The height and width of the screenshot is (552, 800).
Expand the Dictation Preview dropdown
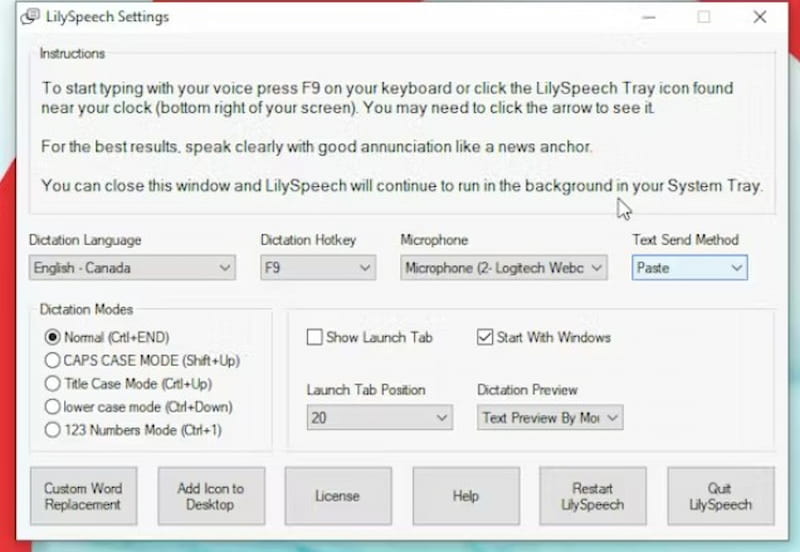click(550, 418)
